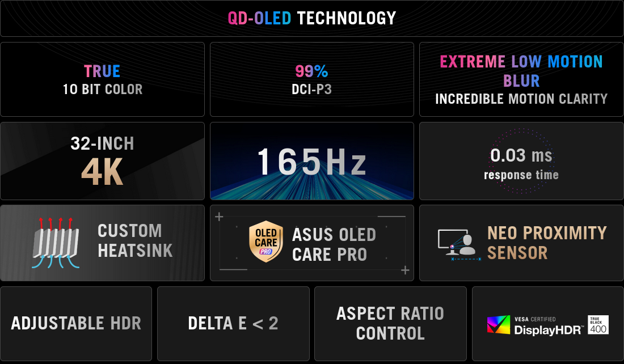The image size is (624, 364).
Task: Click the 165Hz refresh rate image
Action: [312, 160]
